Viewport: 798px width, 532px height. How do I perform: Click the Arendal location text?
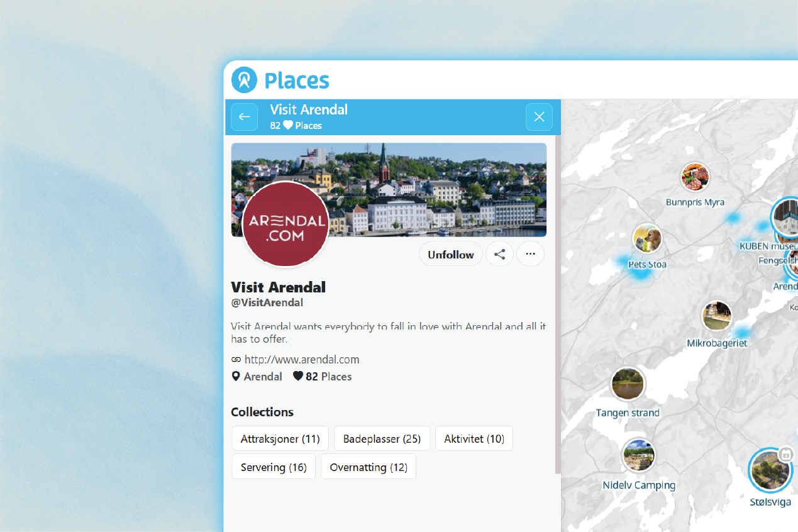pos(263,377)
